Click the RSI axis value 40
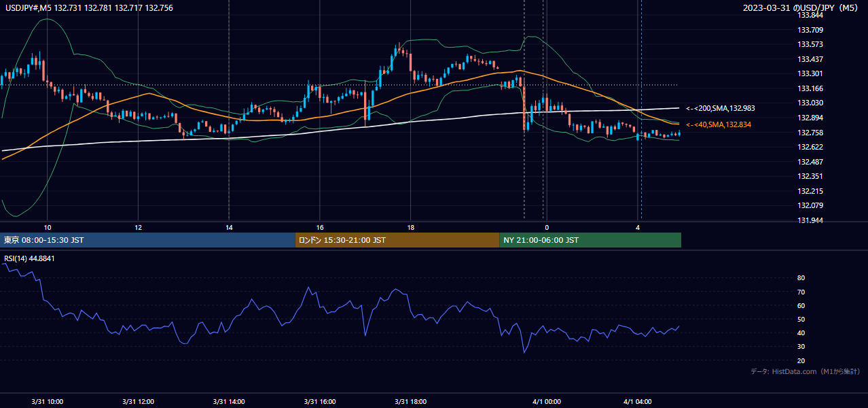 [x=801, y=333]
